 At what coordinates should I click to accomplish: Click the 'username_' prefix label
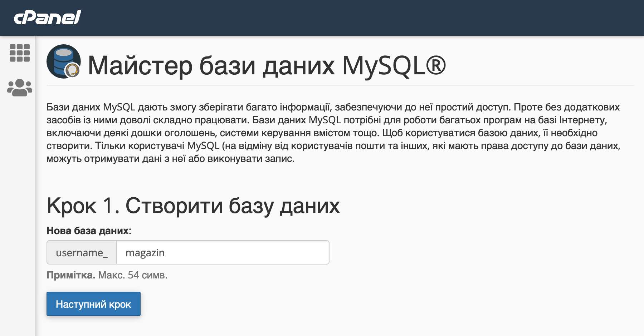pos(82,252)
